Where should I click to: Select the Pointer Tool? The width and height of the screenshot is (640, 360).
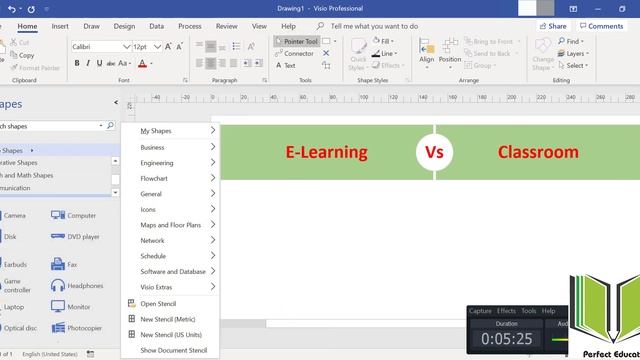pyautogui.click(x=297, y=41)
